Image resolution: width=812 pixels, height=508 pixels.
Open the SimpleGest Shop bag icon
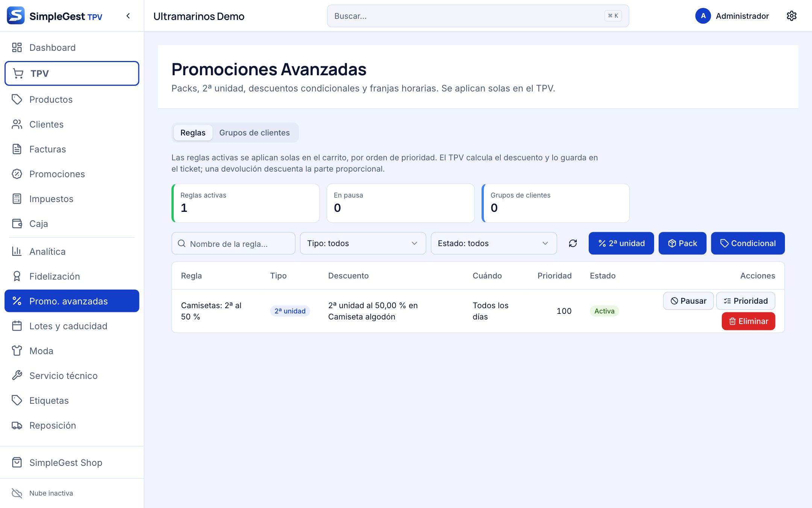point(17,462)
